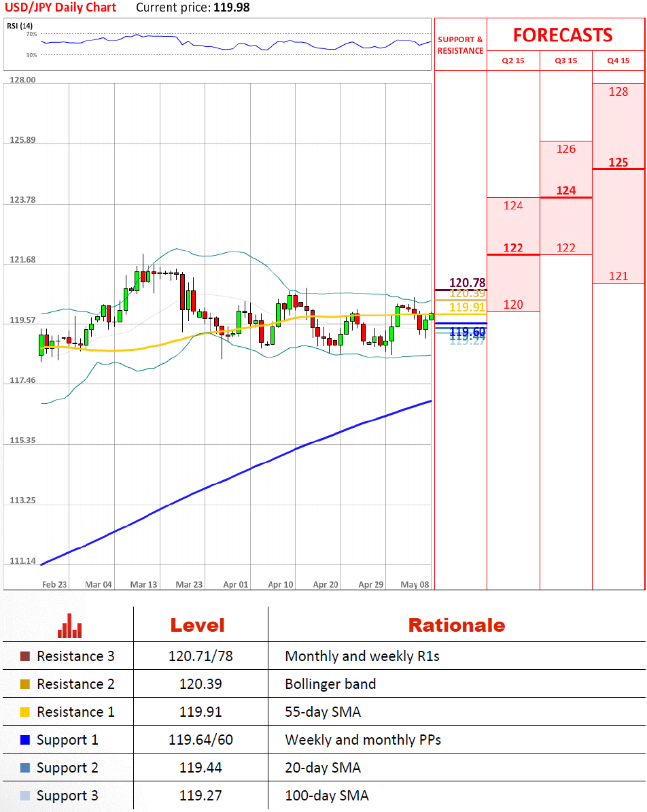Image resolution: width=647 pixels, height=812 pixels.
Task: Select the Q3 15 forecast column header
Action: click(565, 61)
